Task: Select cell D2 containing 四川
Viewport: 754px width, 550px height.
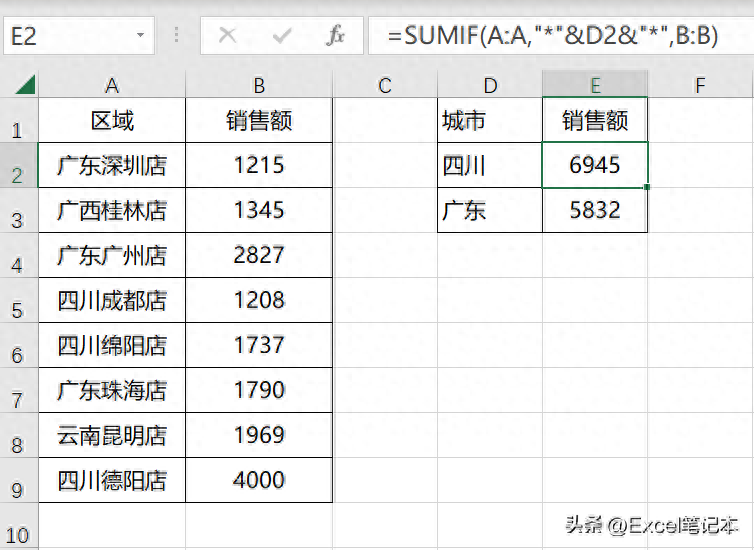Action: pyautogui.click(x=490, y=165)
